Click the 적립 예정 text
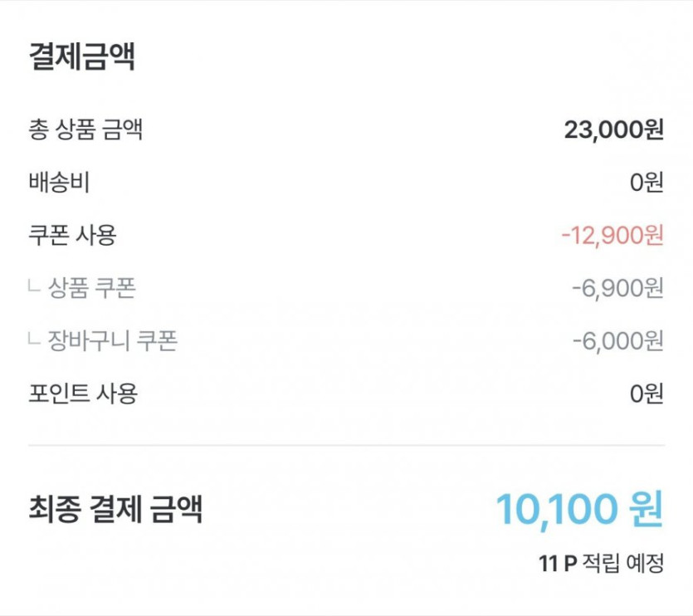 click(x=624, y=564)
